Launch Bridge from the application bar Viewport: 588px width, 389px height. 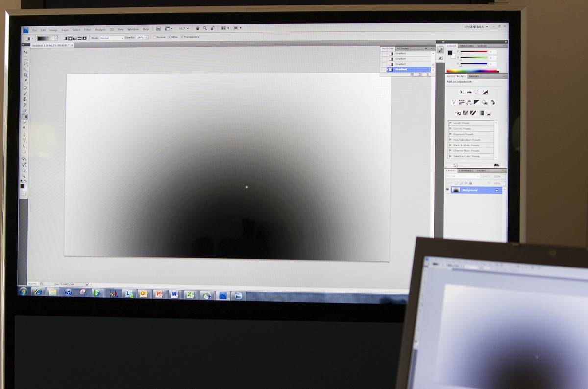(159, 29)
